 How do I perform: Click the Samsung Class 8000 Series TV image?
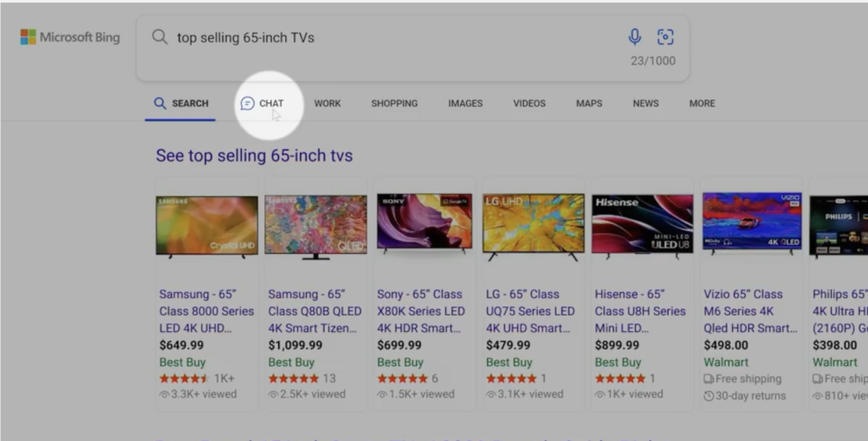(207, 226)
